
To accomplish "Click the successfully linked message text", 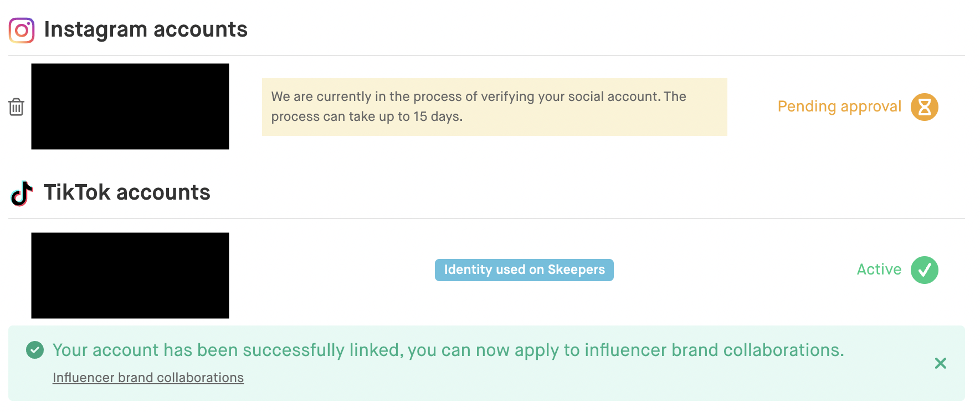I will coord(448,350).
